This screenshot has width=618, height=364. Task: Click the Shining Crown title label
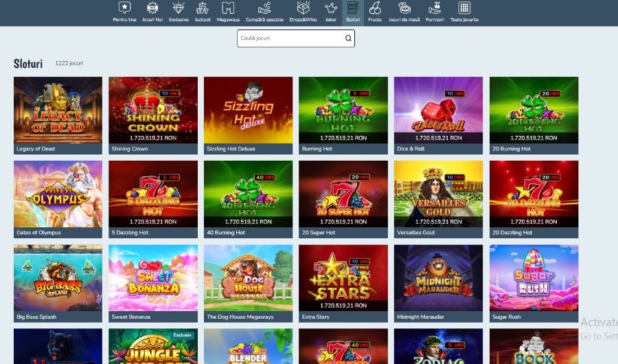click(x=130, y=148)
